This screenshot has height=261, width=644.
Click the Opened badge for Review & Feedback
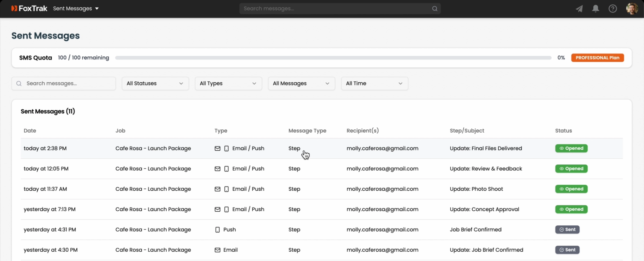571,169
